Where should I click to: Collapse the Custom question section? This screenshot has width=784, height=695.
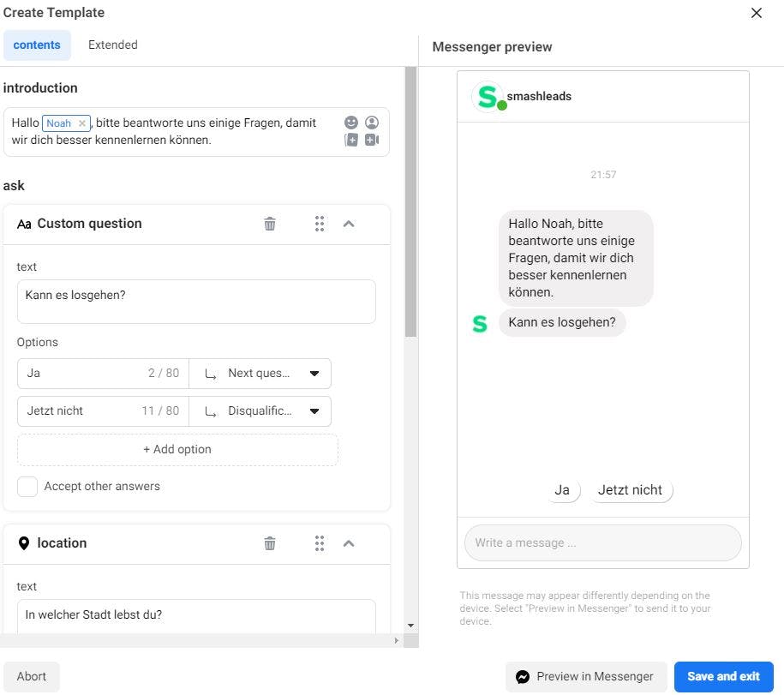pos(349,224)
